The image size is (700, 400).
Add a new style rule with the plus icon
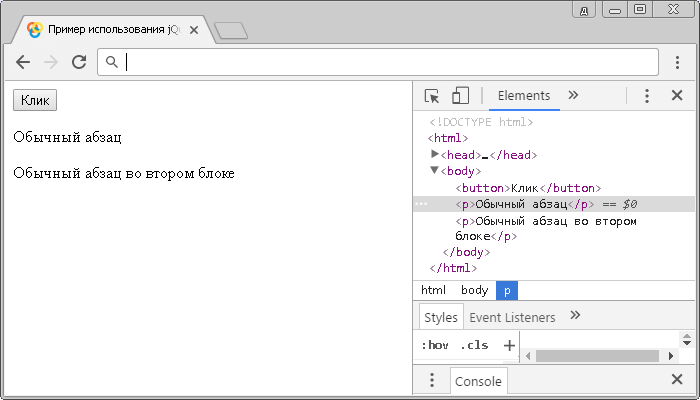tap(509, 345)
